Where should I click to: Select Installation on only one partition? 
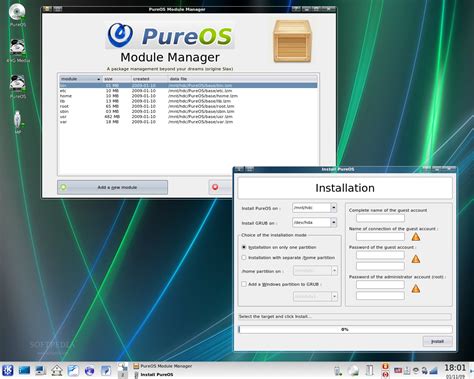(x=244, y=247)
